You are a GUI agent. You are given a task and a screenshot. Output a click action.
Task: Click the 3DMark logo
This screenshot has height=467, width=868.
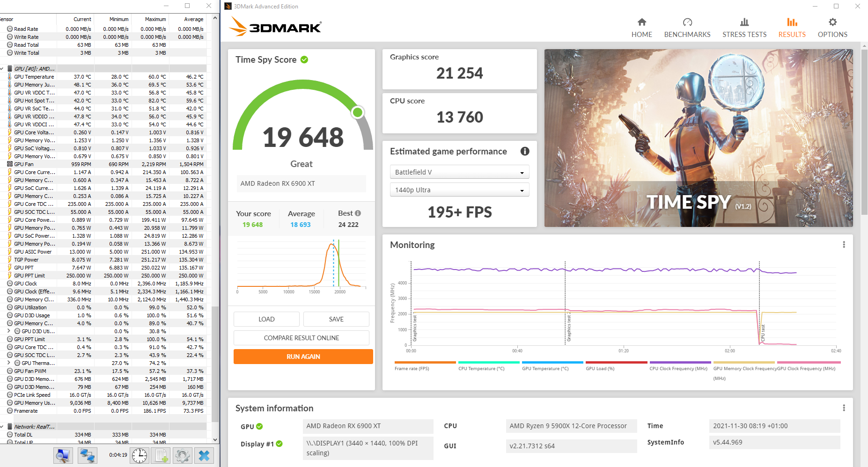pyautogui.click(x=275, y=27)
